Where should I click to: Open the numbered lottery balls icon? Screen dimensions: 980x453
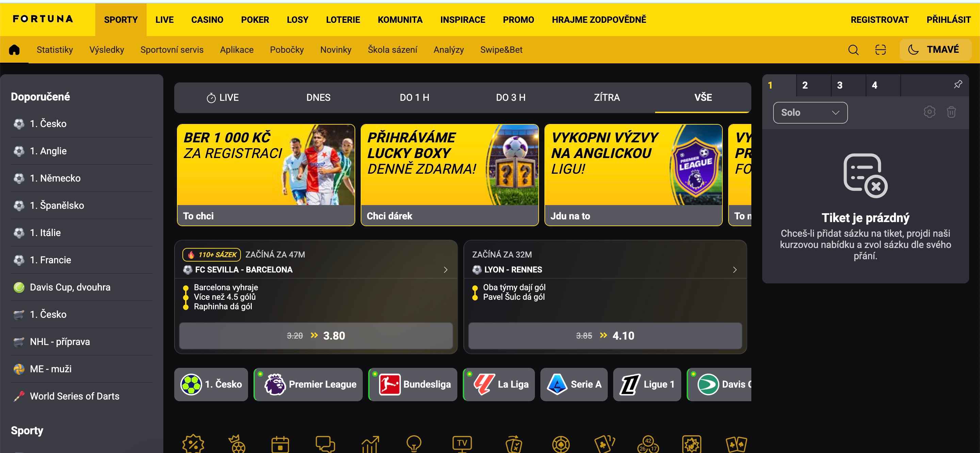tap(648, 444)
